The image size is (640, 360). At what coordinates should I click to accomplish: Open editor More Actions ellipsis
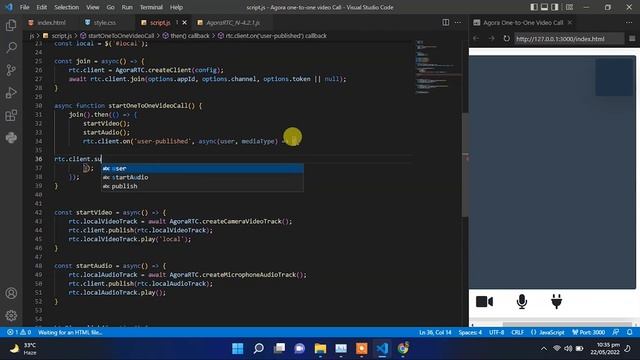click(x=458, y=22)
